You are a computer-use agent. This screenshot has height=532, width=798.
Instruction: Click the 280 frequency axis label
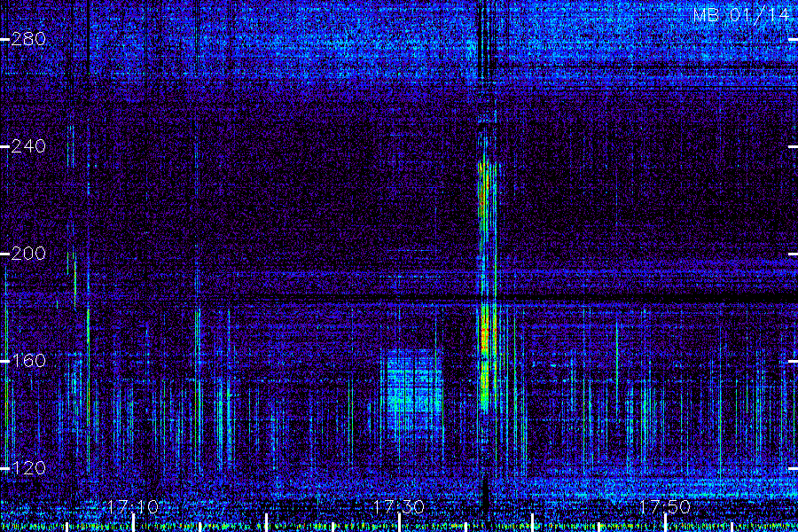click(x=28, y=39)
